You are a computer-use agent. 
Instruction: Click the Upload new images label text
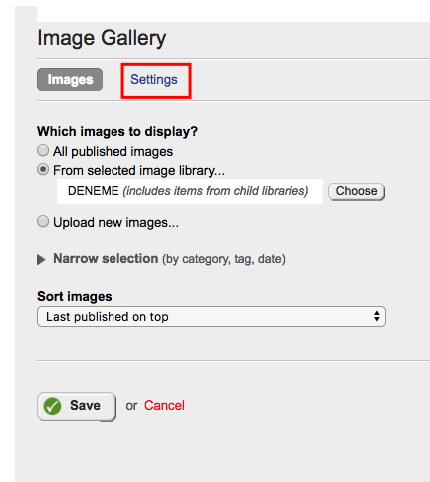pos(116,223)
